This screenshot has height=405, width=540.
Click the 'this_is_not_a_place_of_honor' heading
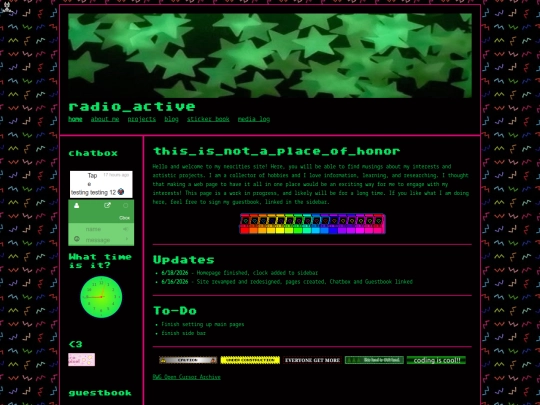(276, 151)
